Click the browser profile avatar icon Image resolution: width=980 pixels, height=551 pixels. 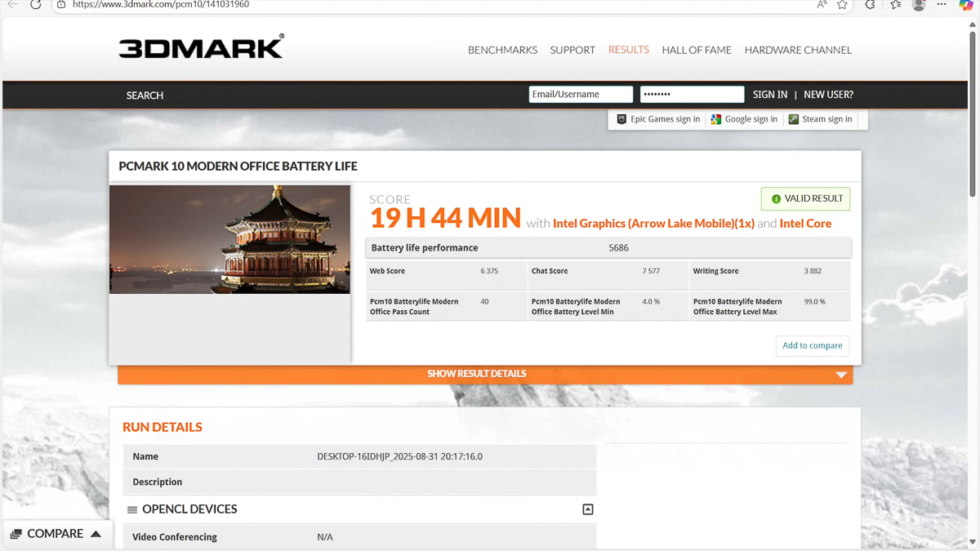(919, 4)
